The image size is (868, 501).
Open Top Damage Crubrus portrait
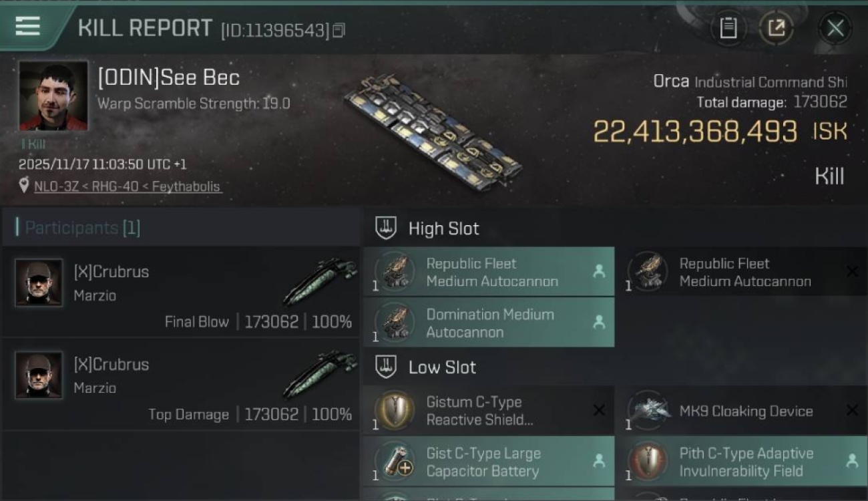39,375
